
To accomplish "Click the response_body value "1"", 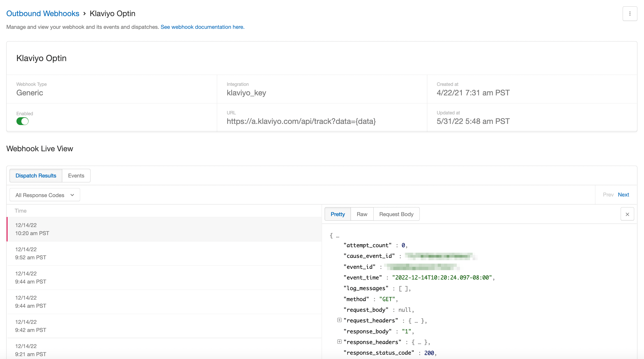I will (406, 331).
